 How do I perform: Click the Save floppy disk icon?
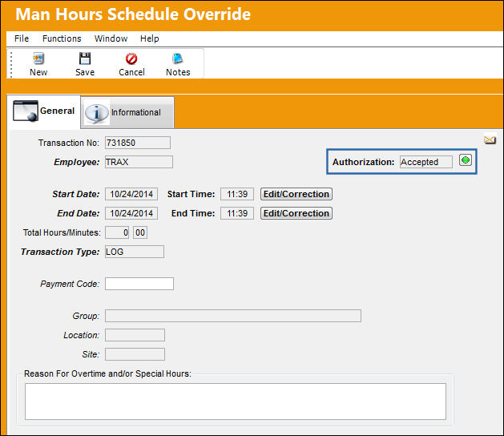[85, 59]
